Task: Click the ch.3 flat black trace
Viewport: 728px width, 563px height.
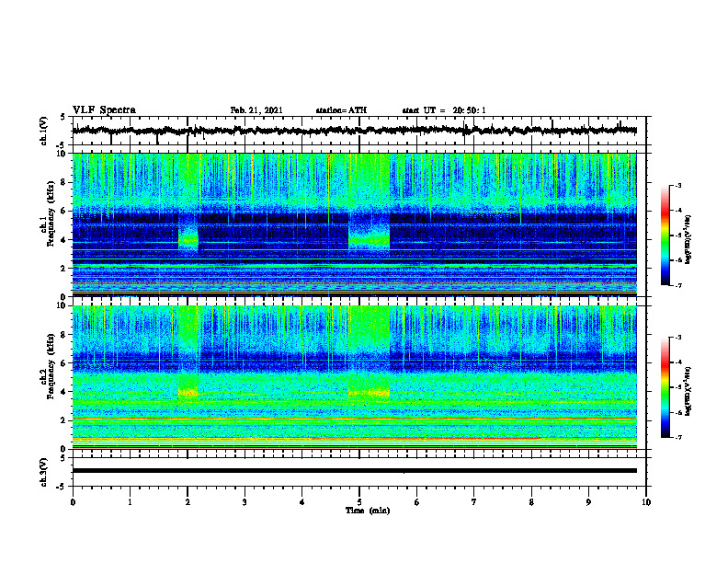Action: click(355, 471)
